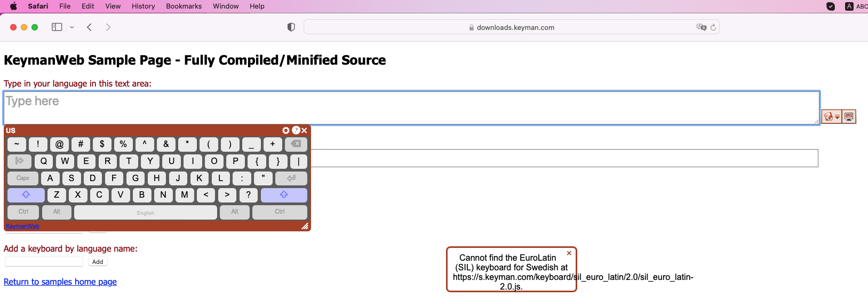Open the View menu
The width and height of the screenshot is (868, 304).
[113, 6]
